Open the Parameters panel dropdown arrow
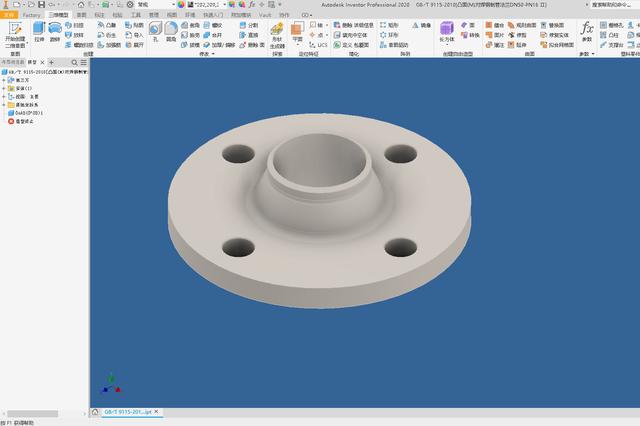The height and width of the screenshot is (426, 640). [593, 54]
